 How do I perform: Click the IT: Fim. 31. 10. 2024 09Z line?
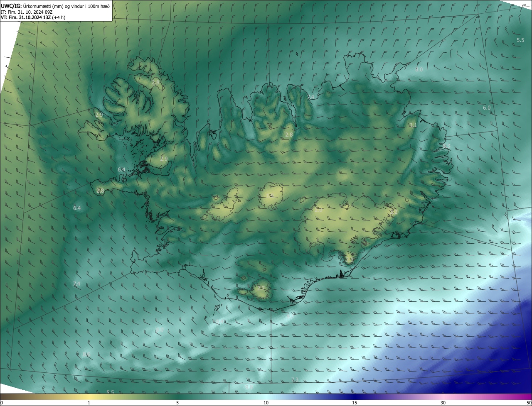27,12
